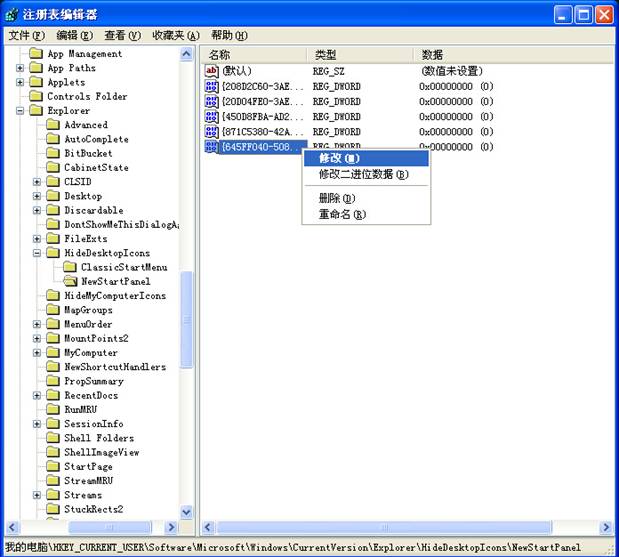The width and height of the screenshot is (619, 557).
Task: Click the ShellImageView folder icon
Action: pos(53,452)
